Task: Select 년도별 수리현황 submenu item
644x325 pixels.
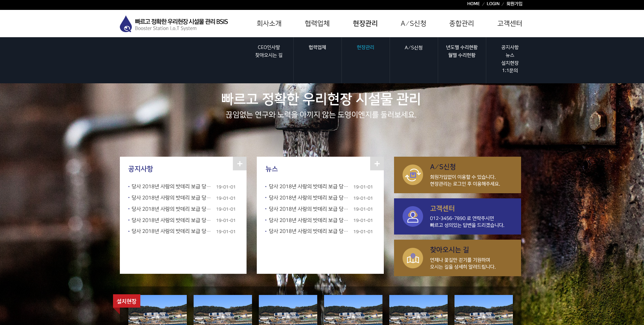Action: tap(462, 47)
